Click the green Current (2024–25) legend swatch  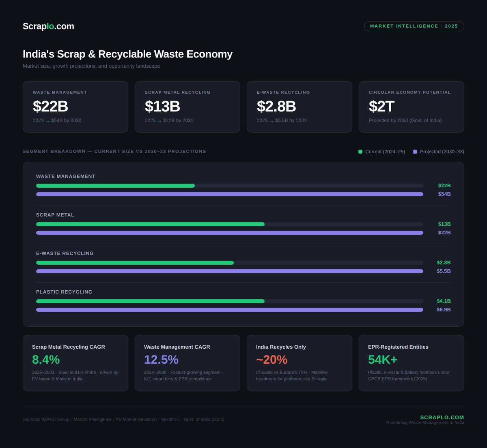pos(360,152)
